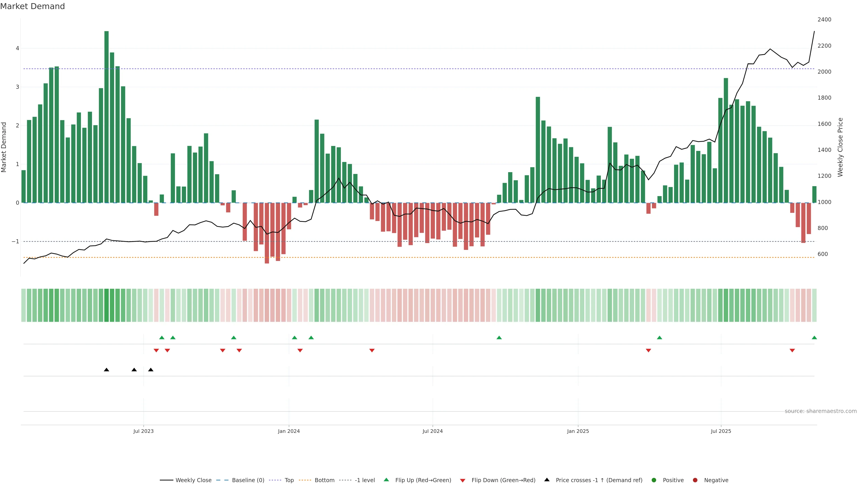Viewport: 868px width, 488px height.
Task: Click Flip Down red triangle legend icon
Action: coord(463,480)
